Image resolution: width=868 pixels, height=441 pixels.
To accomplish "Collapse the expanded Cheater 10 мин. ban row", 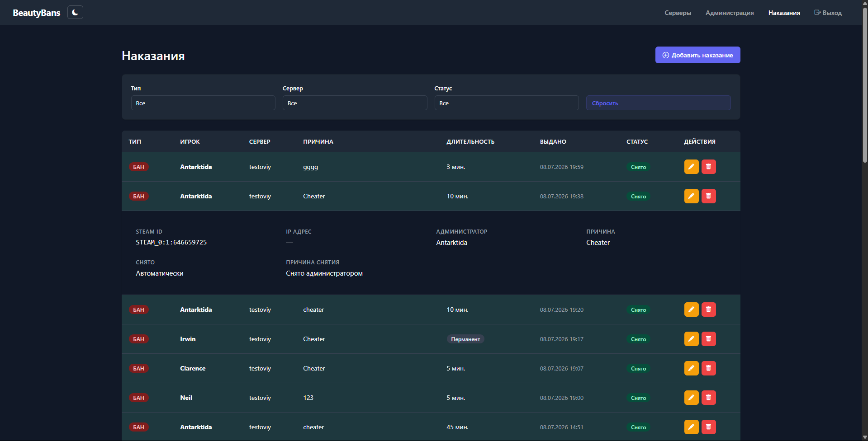I will coord(431,196).
